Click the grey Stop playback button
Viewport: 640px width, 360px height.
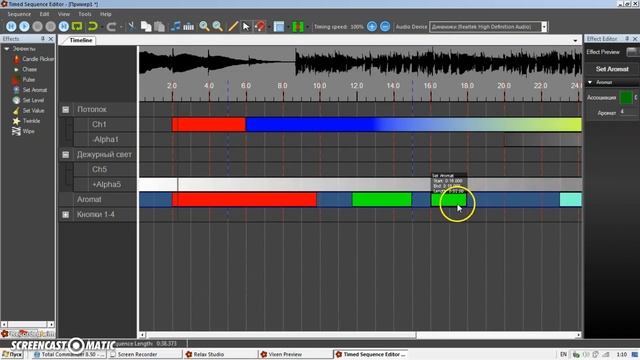(x=38, y=27)
